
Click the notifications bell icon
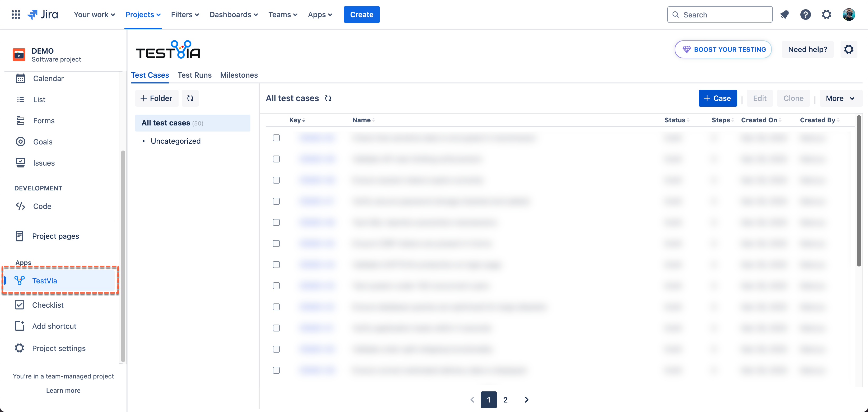point(785,15)
